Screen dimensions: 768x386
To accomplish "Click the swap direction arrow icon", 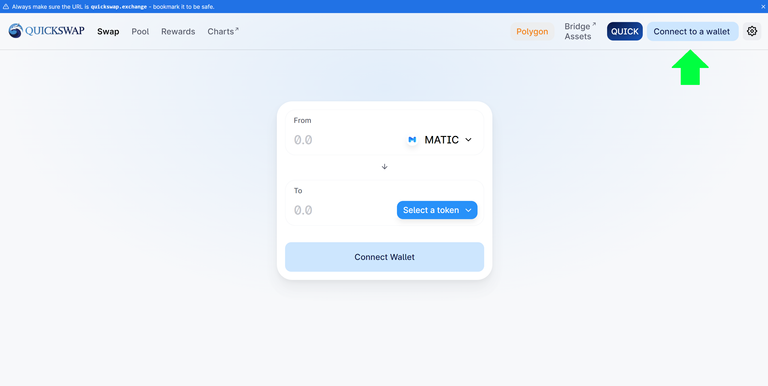I will pyautogui.click(x=384, y=167).
